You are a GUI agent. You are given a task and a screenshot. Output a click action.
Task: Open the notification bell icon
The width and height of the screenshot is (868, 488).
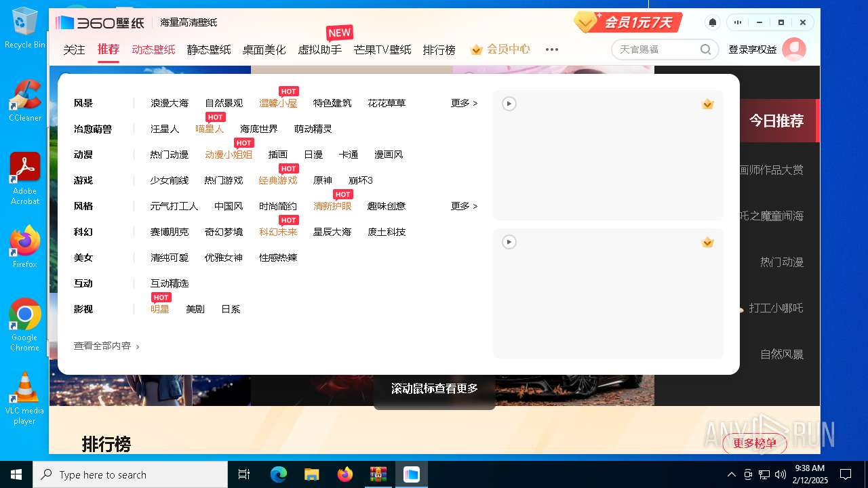tap(713, 22)
